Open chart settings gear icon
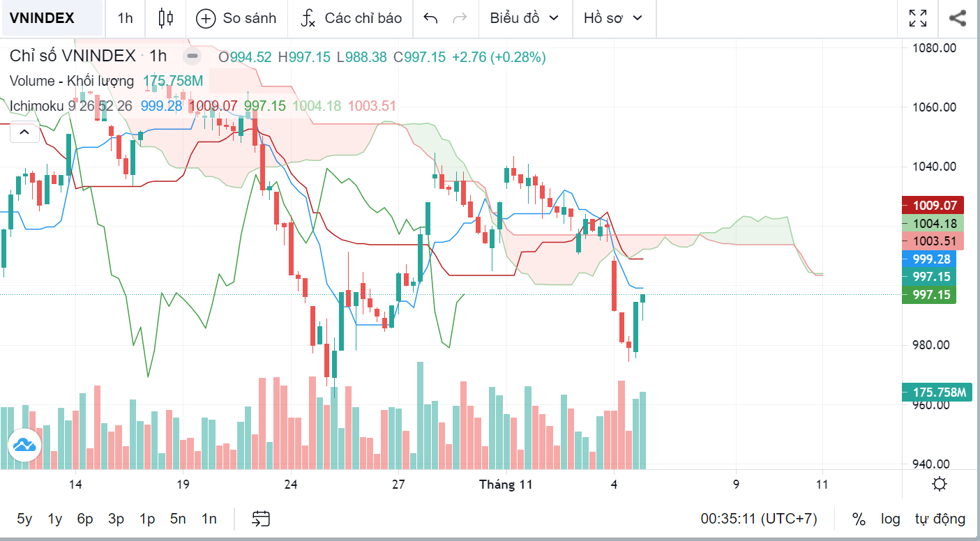980x541 pixels. coord(940,485)
